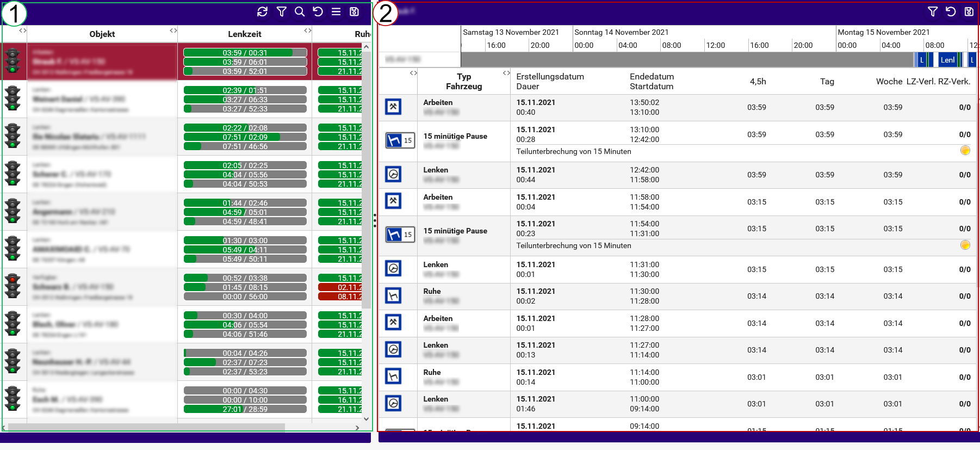Click the Lenken entry ending 12:42:00
Screen dimensions: 980x450
pyautogui.click(x=677, y=175)
